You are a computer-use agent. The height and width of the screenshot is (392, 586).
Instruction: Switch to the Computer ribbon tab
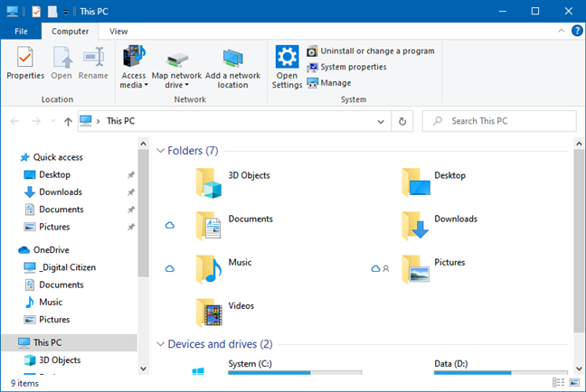click(x=70, y=32)
